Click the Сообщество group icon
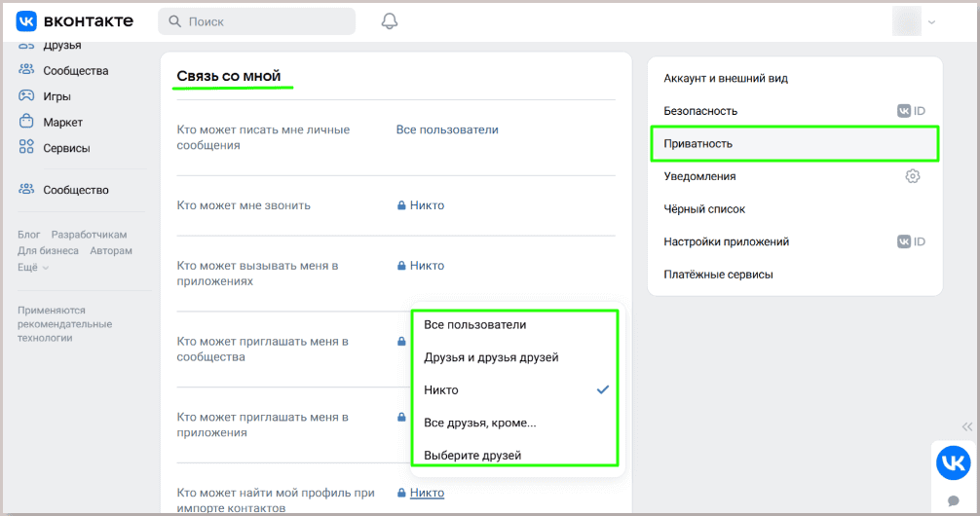 26,189
